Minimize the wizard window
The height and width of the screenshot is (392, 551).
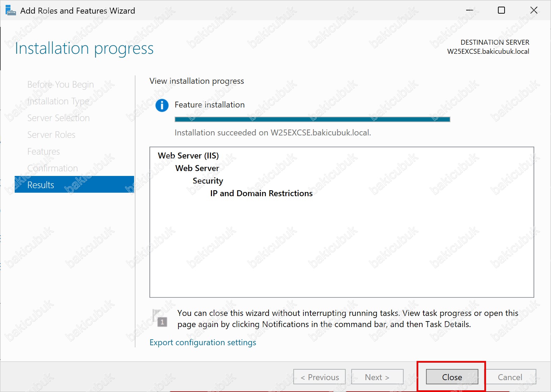click(470, 10)
